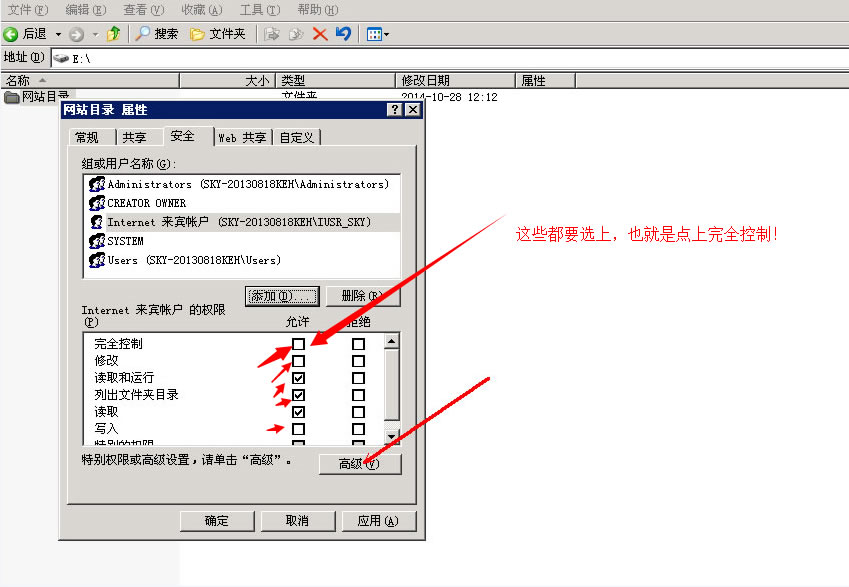Screen dimensions: 849x587
Task: Open the 帮助(H) menu
Action: (318, 10)
